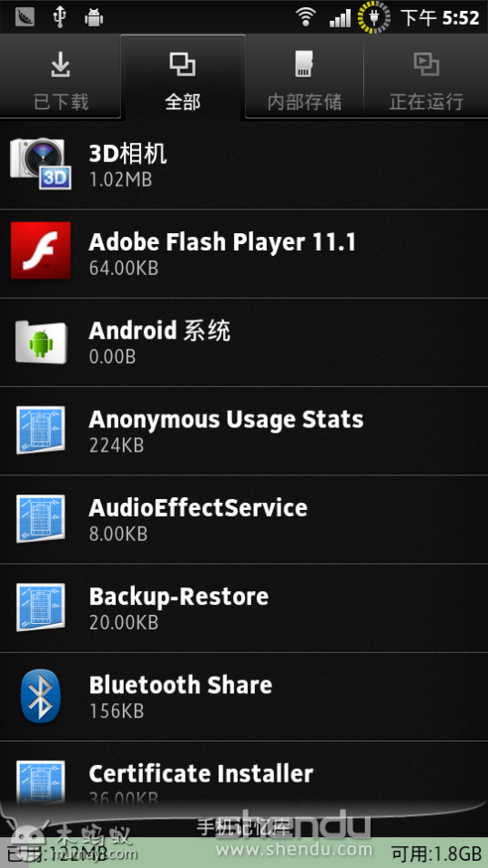The height and width of the screenshot is (868, 488).
Task: Open the 3D相机 camera app icon
Action: (40, 164)
